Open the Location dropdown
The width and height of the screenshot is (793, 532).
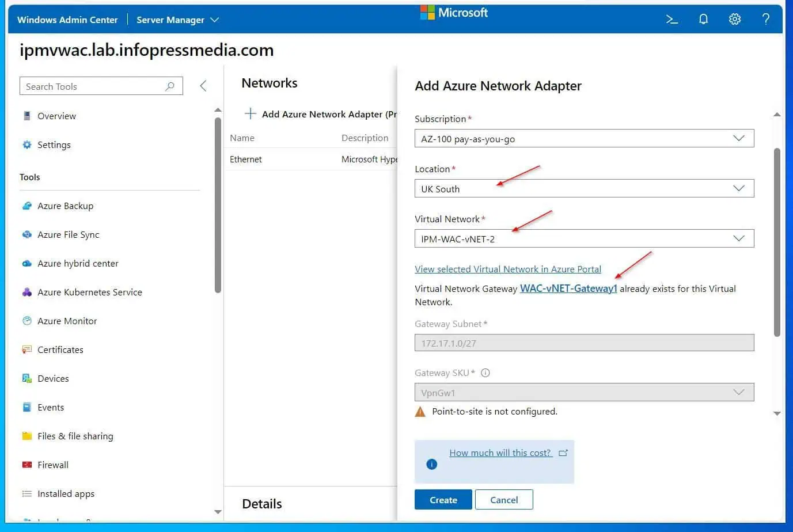coord(584,188)
